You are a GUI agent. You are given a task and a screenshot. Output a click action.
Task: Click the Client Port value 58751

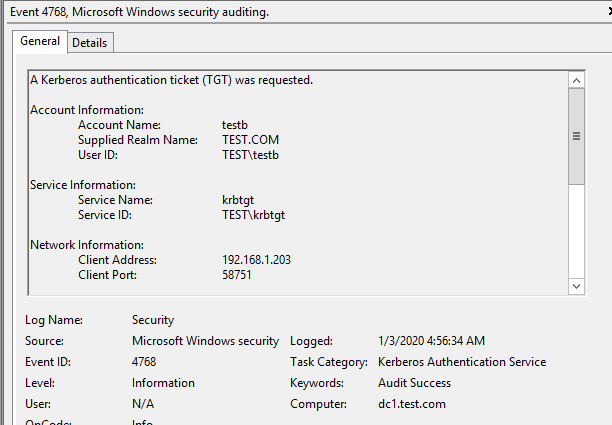239,275
